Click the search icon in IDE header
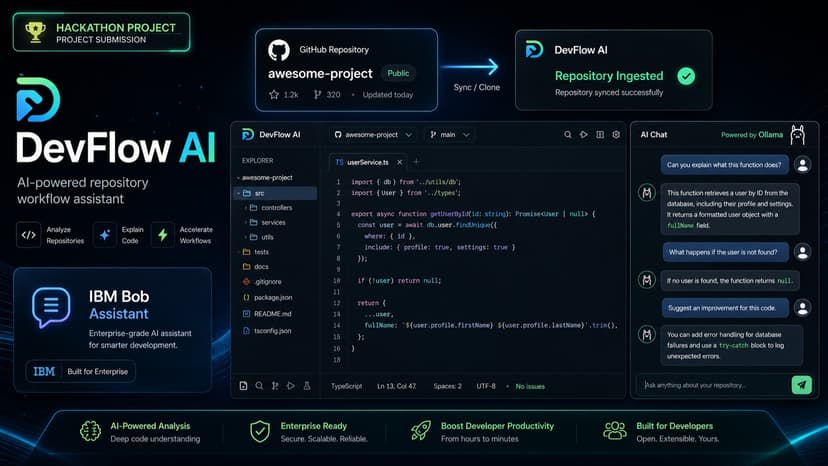The image size is (828, 466). [x=568, y=135]
